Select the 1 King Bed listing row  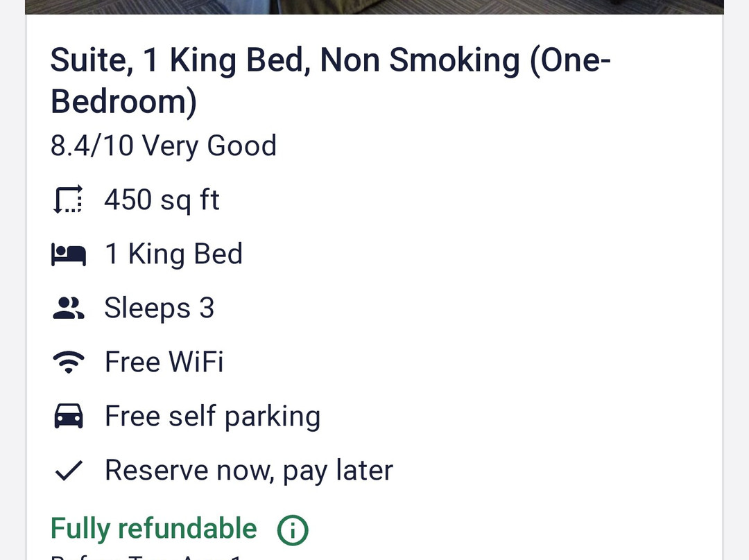(x=173, y=253)
